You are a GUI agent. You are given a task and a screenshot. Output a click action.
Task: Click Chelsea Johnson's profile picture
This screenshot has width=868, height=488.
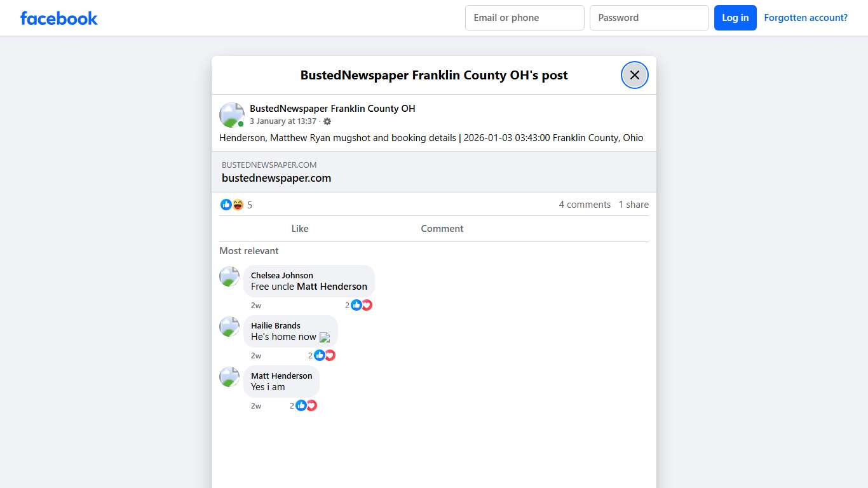229,276
